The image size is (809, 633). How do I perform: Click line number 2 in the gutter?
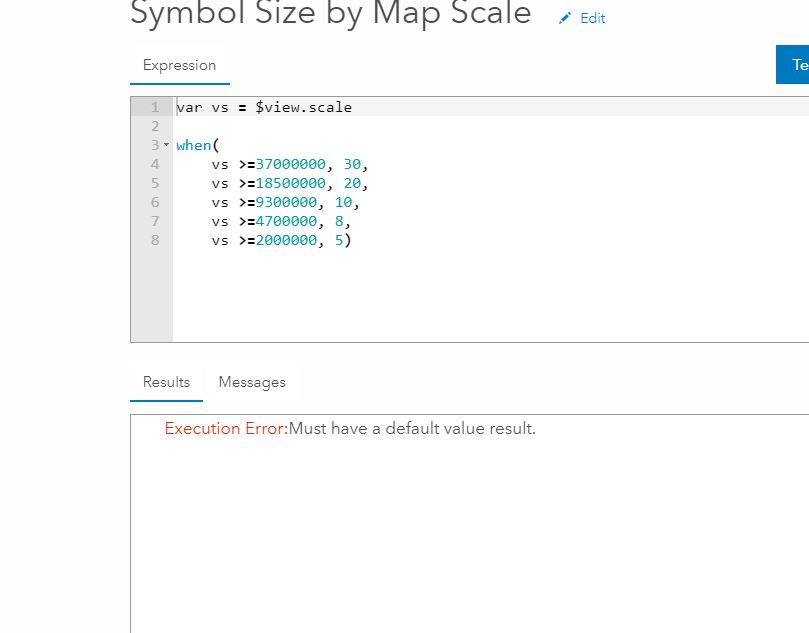point(155,126)
